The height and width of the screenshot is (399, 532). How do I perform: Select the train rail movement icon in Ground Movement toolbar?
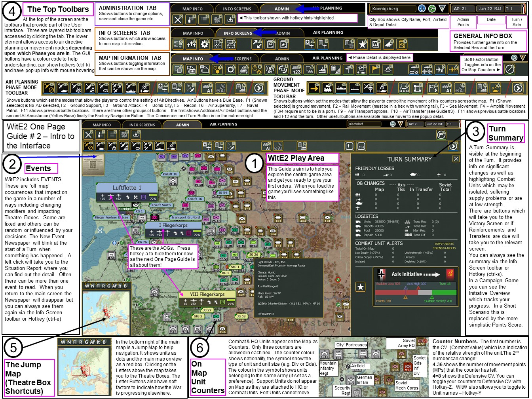tap(328, 88)
